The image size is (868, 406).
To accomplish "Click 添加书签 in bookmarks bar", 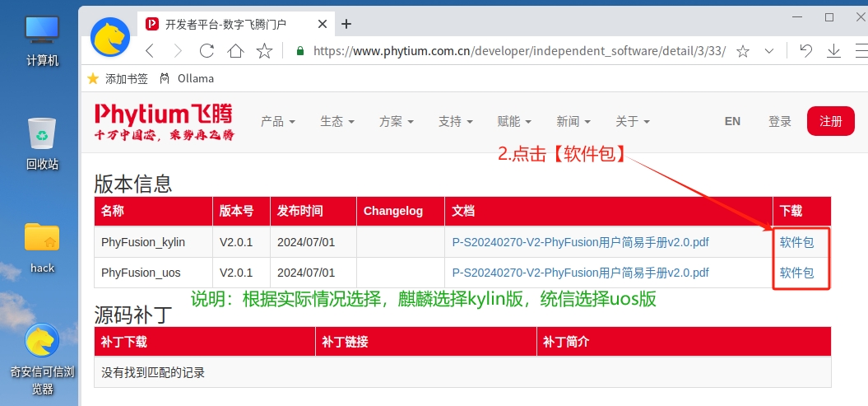I will click(118, 79).
